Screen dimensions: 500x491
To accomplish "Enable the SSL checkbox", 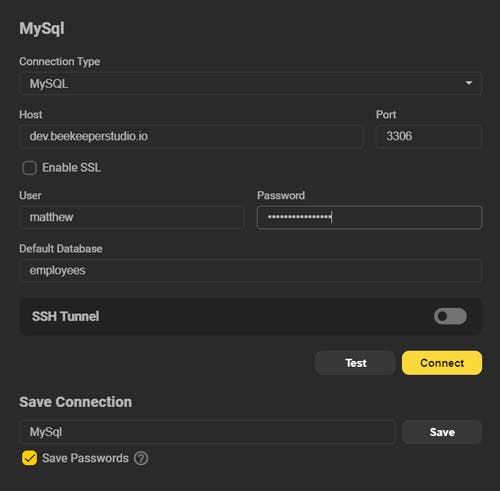I will 29,168.
